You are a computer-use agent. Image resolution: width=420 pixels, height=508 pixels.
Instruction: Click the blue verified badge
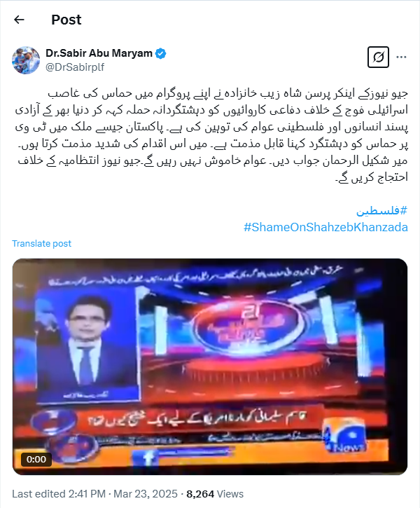[160, 53]
